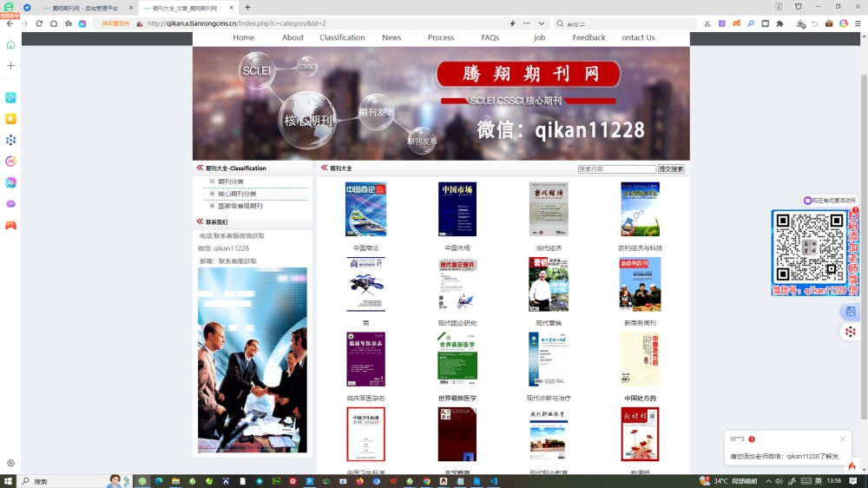The height and width of the screenshot is (488, 868).
Task: Click the undo closed tab icon
Action: coord(815,23)
